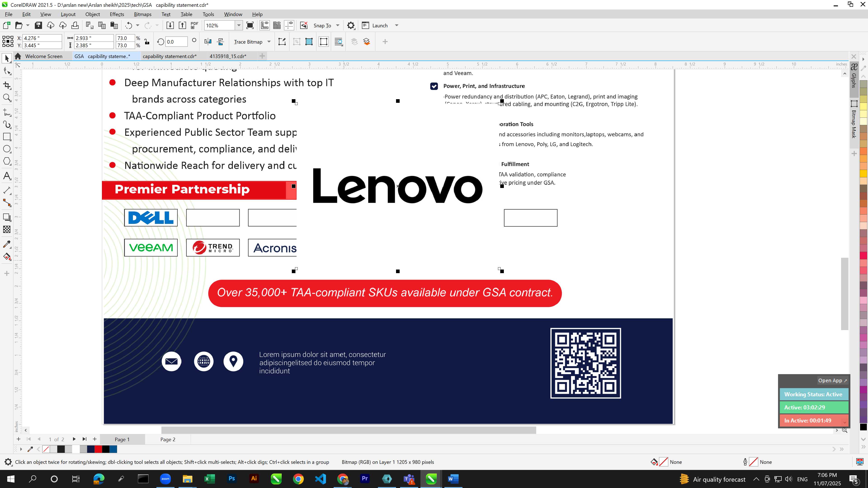Select the Connector tool

7,203
